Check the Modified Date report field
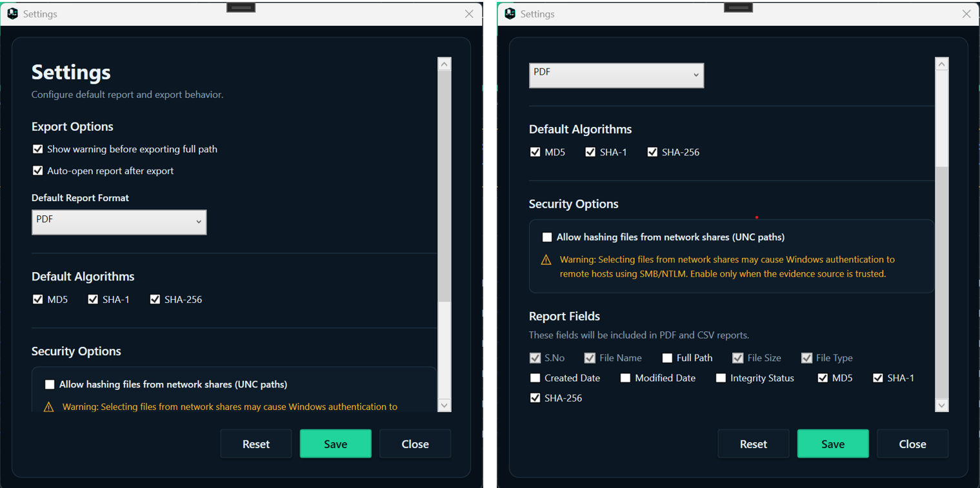This screenshot has width=980, height=488. (625, 378)
